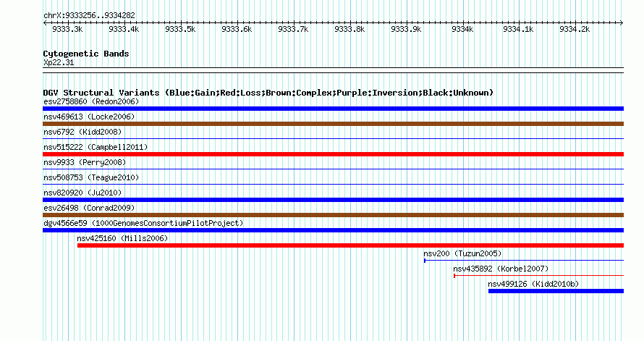
Task: Select the thin red line under nsv435892
Action: [x=538, y=276]
